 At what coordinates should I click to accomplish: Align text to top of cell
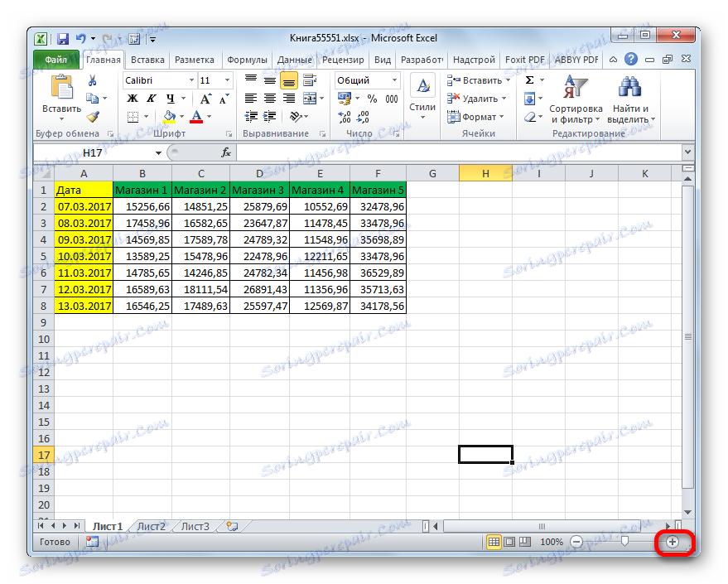pos(251,80)
